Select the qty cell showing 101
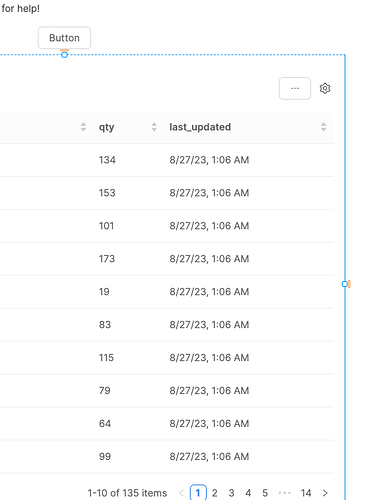Image resolution: width=379 pixels, height=500 pixels. click(x=106, y=226)
